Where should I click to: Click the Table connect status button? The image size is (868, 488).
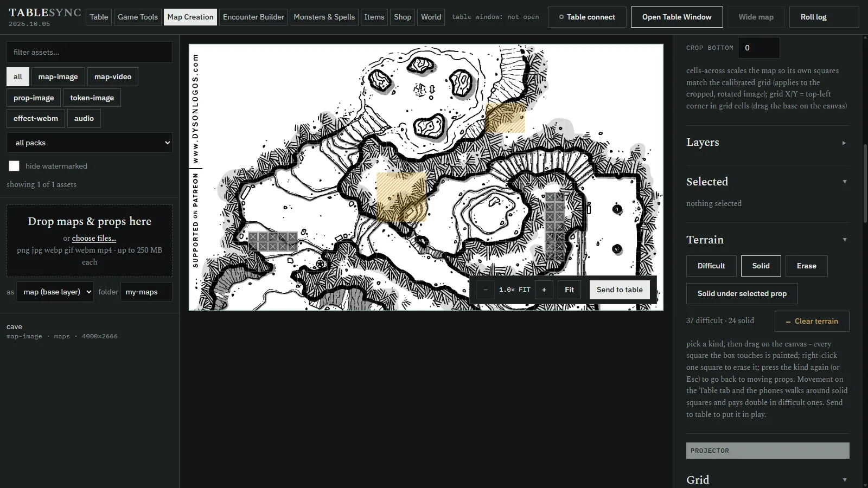587,17
